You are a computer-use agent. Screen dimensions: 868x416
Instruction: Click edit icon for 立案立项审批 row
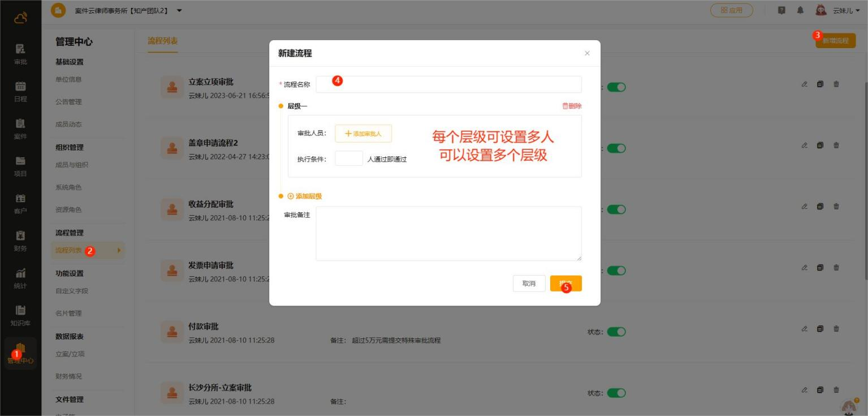804,84
